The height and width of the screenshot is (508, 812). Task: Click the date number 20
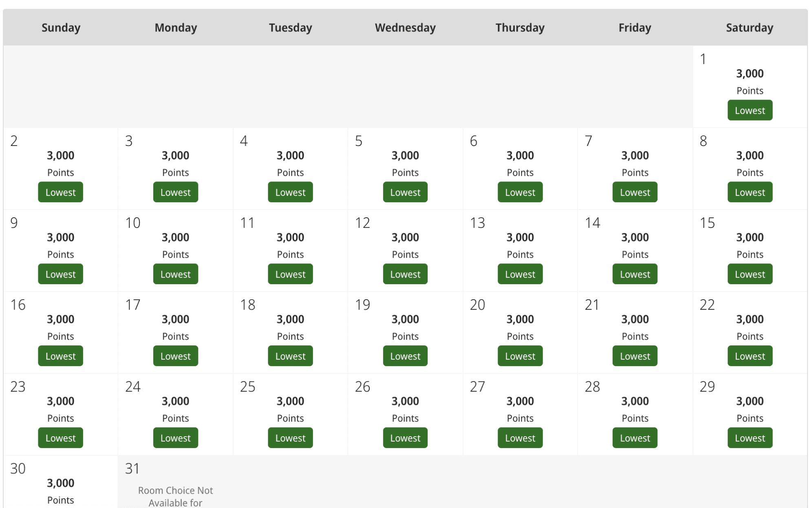(477, 305)
